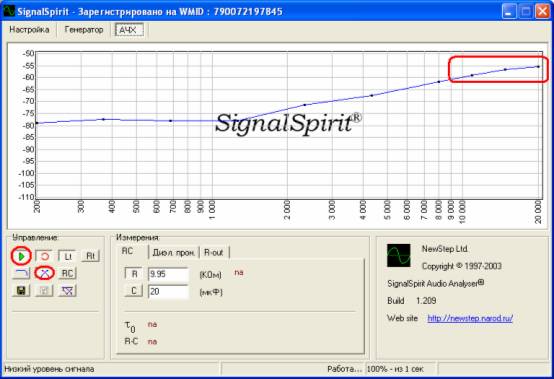Open the newstep.narod.ru web site link
The width and height of the screenshot is (554, 379).
[470, 318]
